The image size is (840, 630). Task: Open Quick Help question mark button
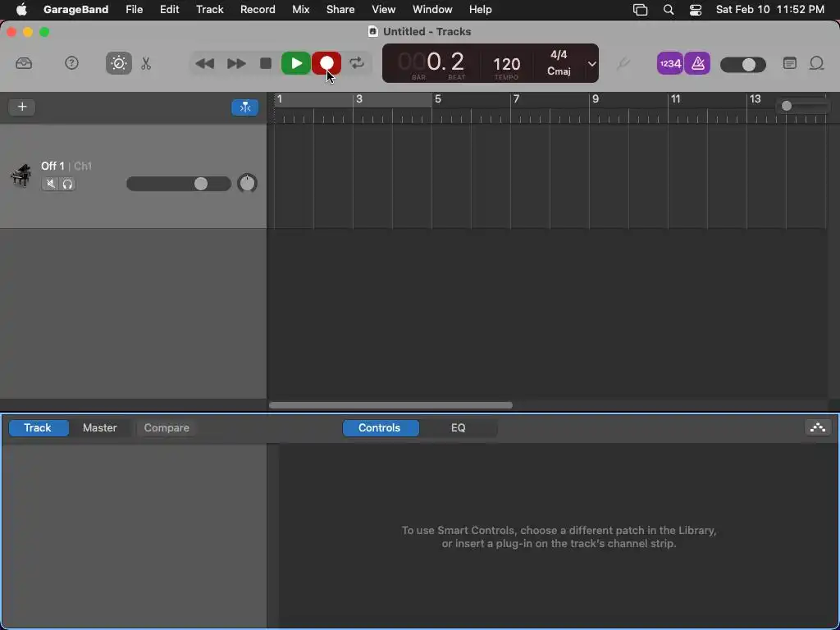click(71, 63)
